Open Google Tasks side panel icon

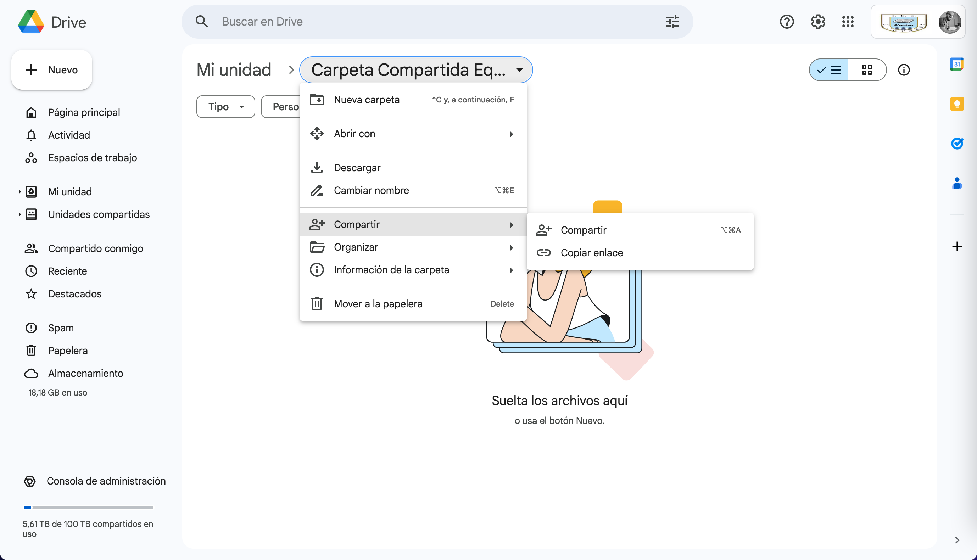click(x=956, y=144)
